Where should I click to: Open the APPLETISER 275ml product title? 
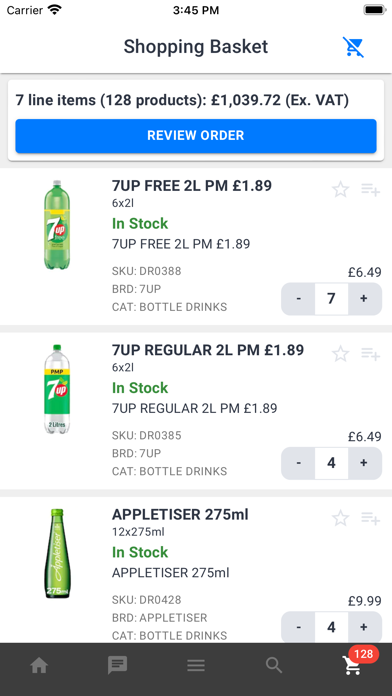tap(180, 514)
